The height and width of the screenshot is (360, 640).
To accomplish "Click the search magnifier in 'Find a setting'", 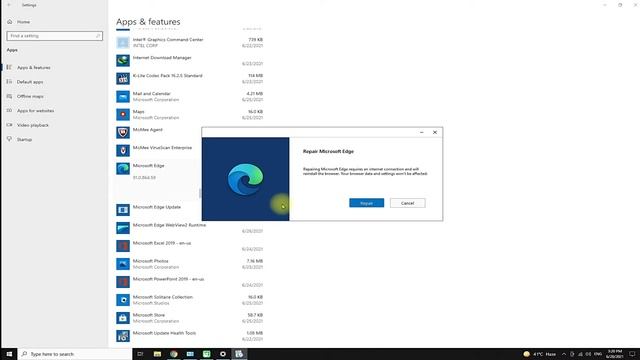I will (x=98, y=36).
